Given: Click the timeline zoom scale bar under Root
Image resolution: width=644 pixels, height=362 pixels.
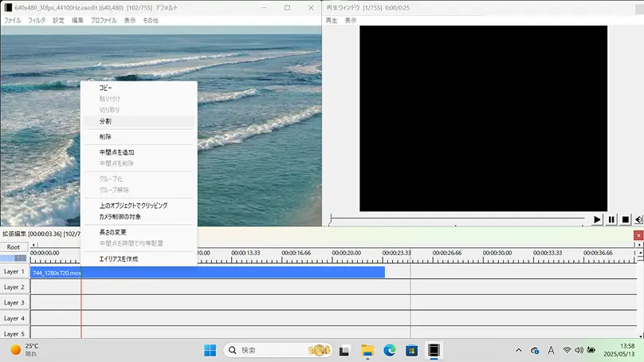Looking at the screenshot, I should (x=14, y=258).
